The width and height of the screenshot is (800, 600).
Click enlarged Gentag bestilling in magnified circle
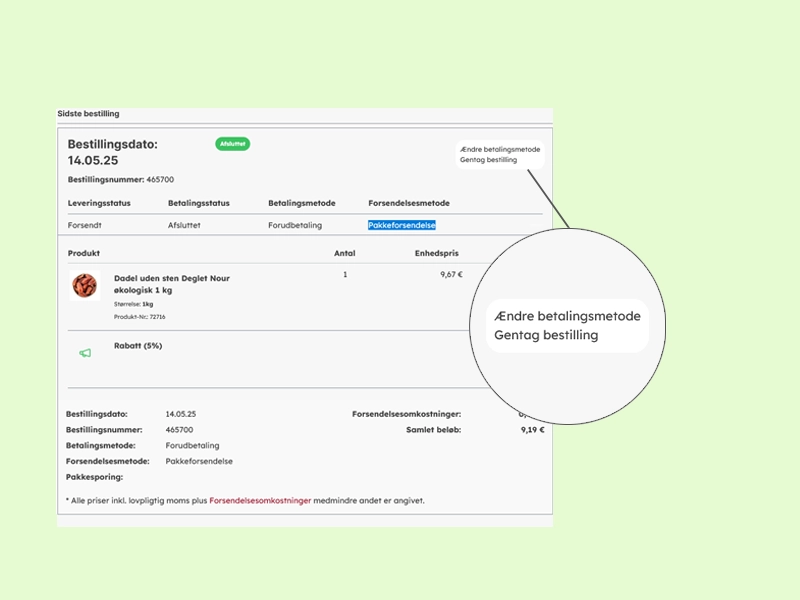pos(546,335)
